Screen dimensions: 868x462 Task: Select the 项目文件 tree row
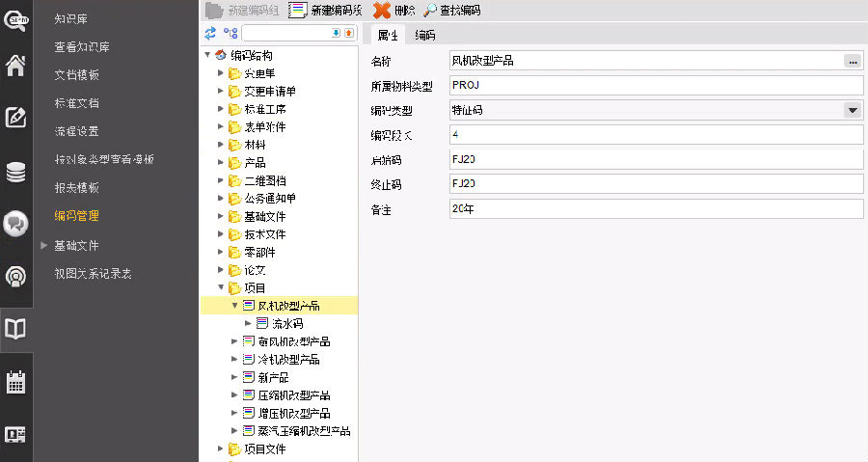tap(279, 448)
